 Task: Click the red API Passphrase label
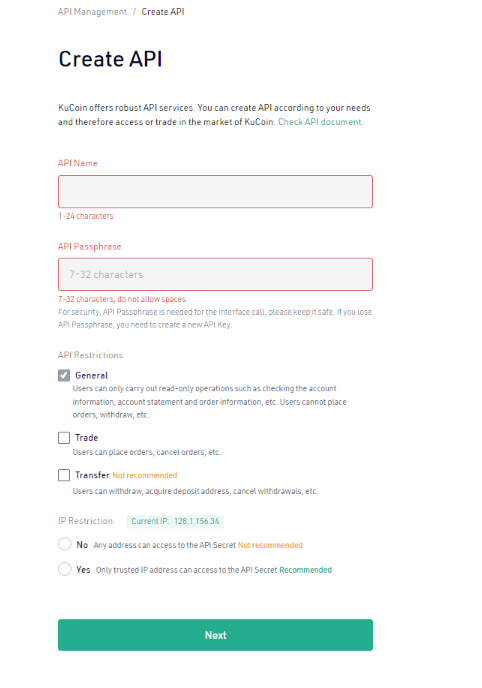click(89, 247)
